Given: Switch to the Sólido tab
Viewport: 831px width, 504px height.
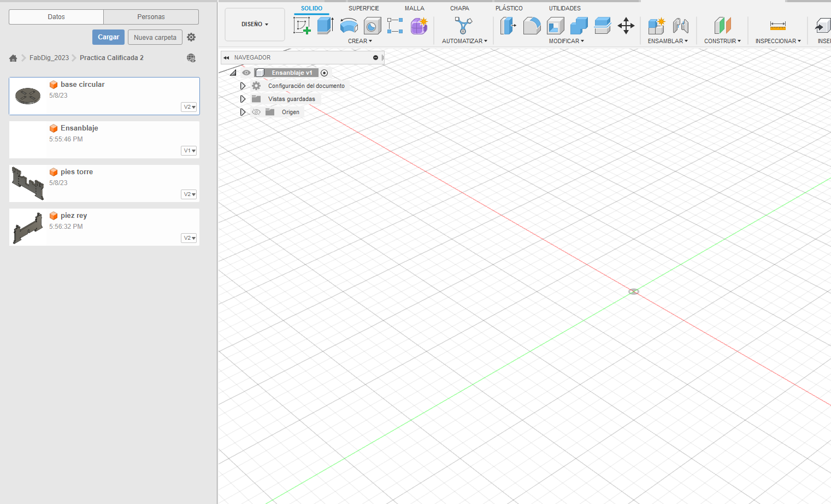Looking at the screenshot, I should 311,8.
